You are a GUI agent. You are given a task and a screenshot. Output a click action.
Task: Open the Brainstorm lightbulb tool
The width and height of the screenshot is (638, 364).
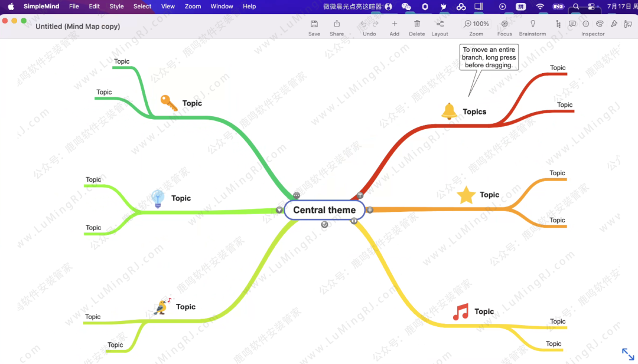[532, 24]
